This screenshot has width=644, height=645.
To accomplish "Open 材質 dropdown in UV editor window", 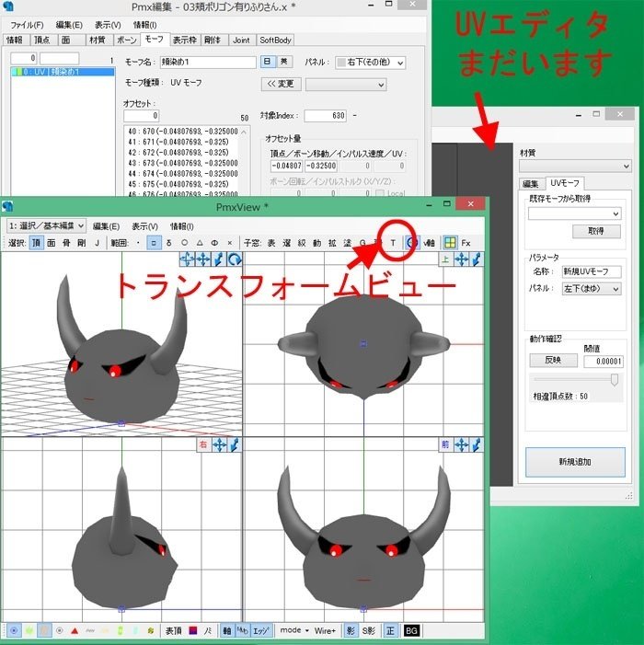I will (x=575, y=167).
